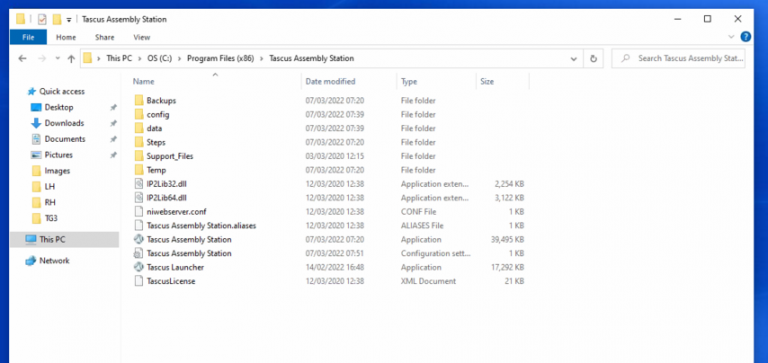This screenshot has width=768, height=363.
Task: Click the Downloads arrow icon in sidebar
Action: [36, 123]
